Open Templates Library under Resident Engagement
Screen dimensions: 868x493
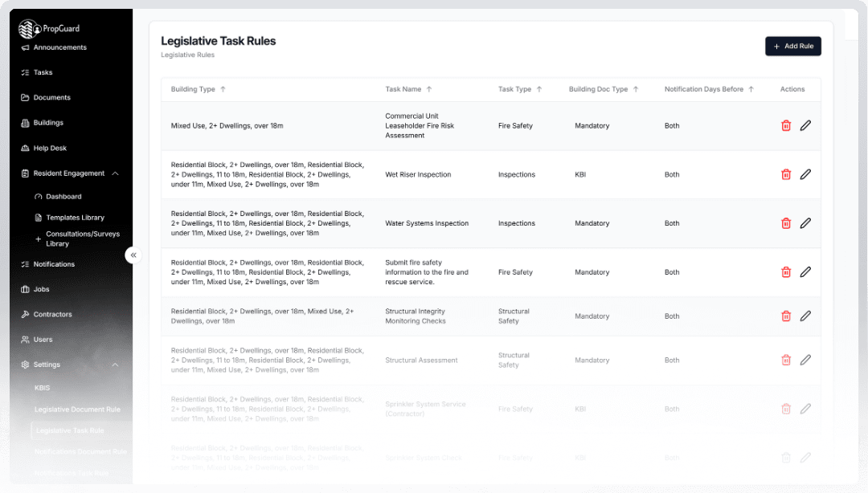point(75,218)
